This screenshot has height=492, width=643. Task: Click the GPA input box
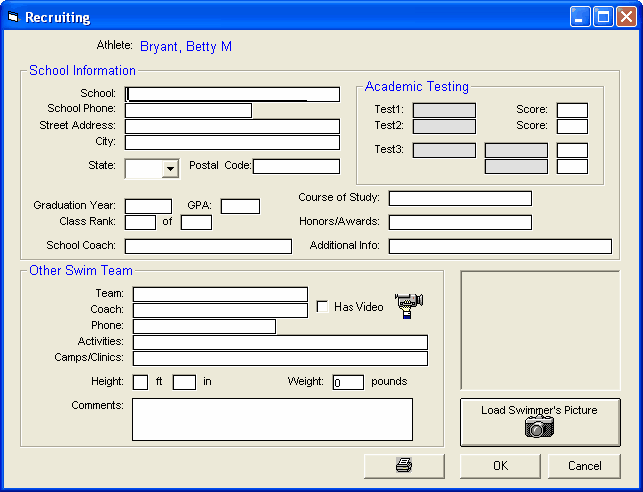tap(240, 206)
